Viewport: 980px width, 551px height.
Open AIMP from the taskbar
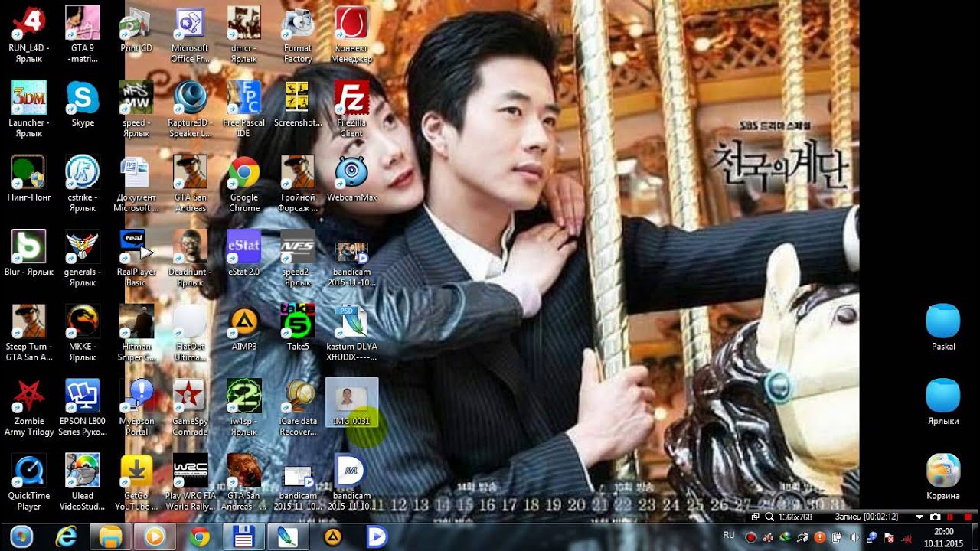point(332,536)
